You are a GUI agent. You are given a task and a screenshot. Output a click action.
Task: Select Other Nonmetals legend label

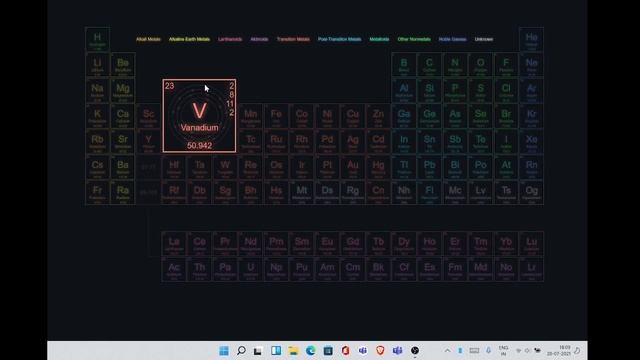coord(414,39)
